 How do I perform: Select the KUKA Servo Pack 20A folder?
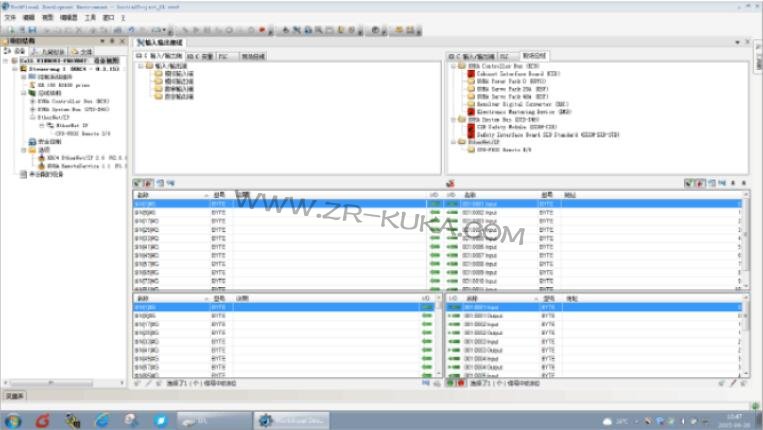click(x=469, y=89)
